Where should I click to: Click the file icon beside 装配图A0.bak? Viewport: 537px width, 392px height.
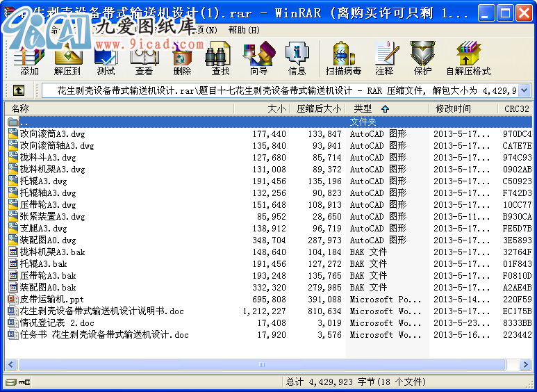point(13,287)
